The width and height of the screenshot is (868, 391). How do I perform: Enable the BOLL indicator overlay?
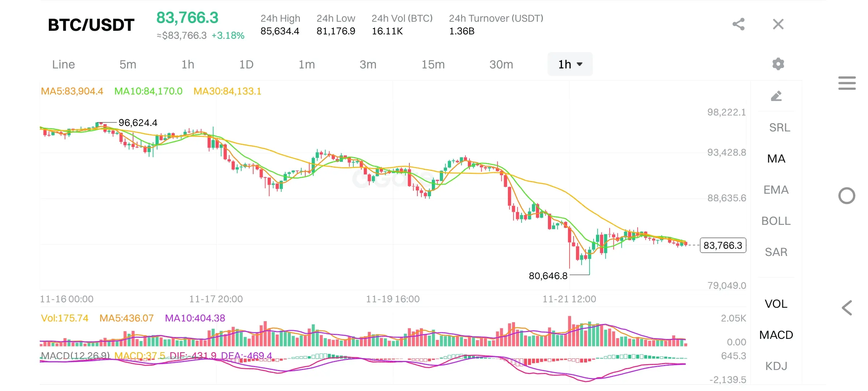(x=776, y=221)
